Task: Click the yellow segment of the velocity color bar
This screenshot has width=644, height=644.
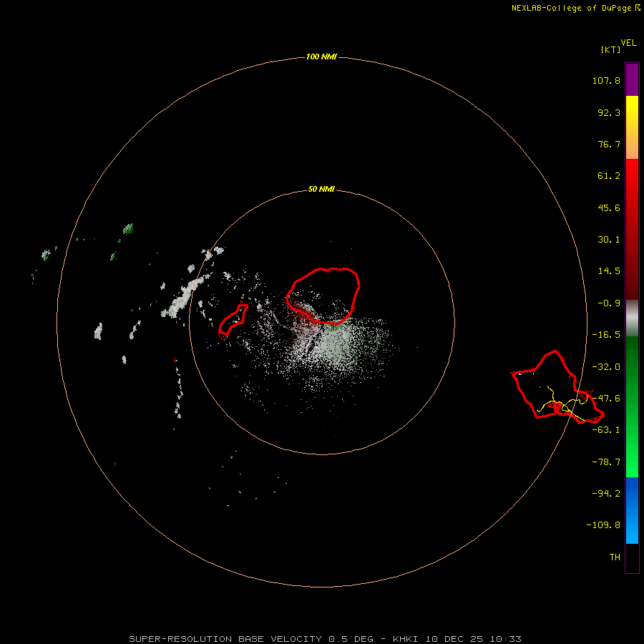Action: coord(632,127)
